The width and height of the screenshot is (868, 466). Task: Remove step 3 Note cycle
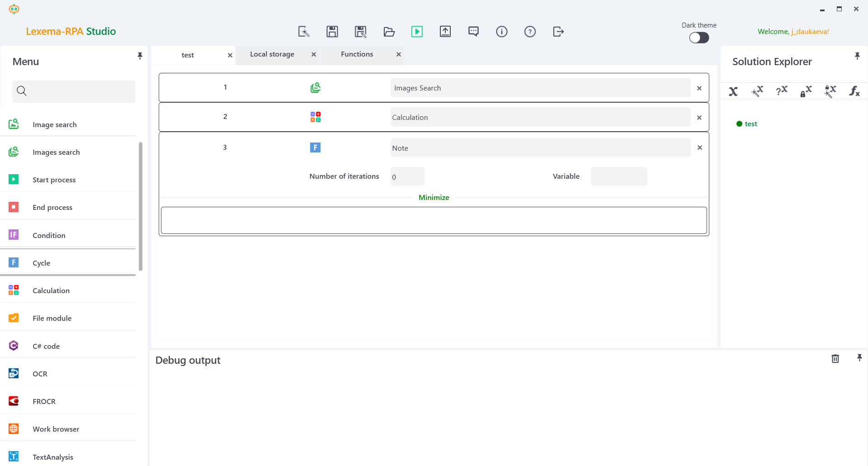tap(700, 147)
